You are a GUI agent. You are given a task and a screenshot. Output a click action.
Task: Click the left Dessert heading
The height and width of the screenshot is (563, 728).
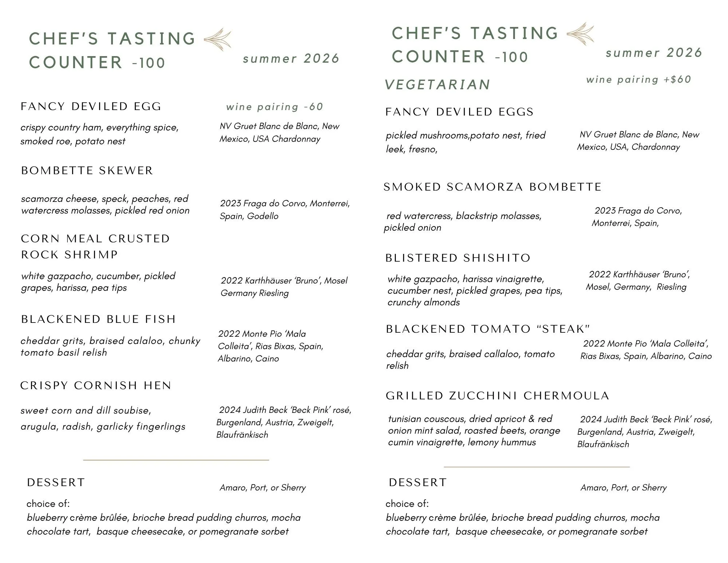56,482
